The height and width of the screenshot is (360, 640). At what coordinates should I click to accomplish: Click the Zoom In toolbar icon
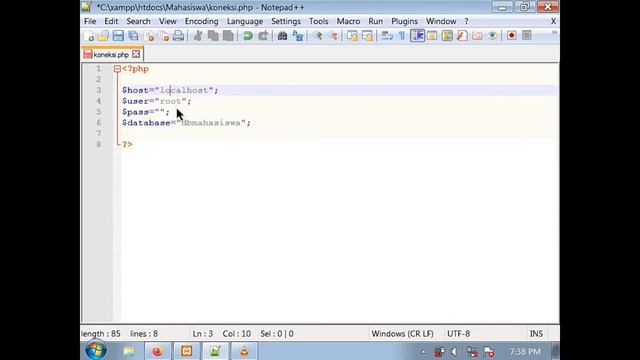point(318,36)
